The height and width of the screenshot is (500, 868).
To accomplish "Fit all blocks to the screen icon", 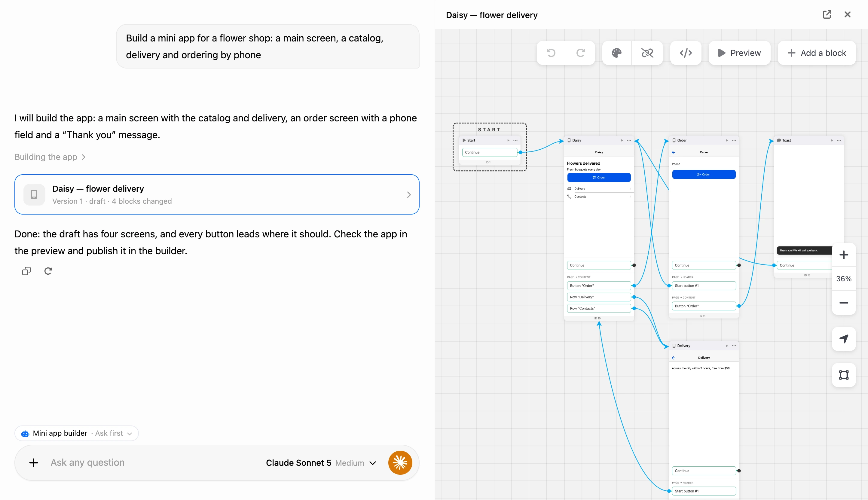I will coord(844,375).
